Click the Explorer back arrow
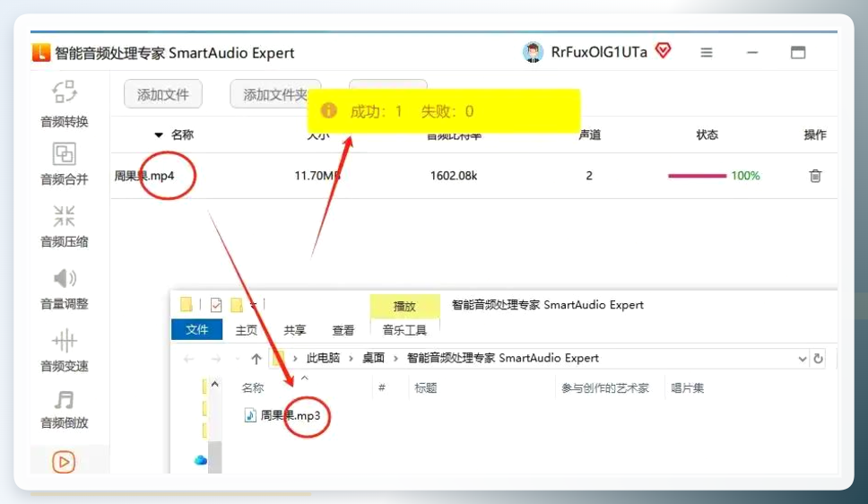The image size is (868, 504). tap(189, 359)
